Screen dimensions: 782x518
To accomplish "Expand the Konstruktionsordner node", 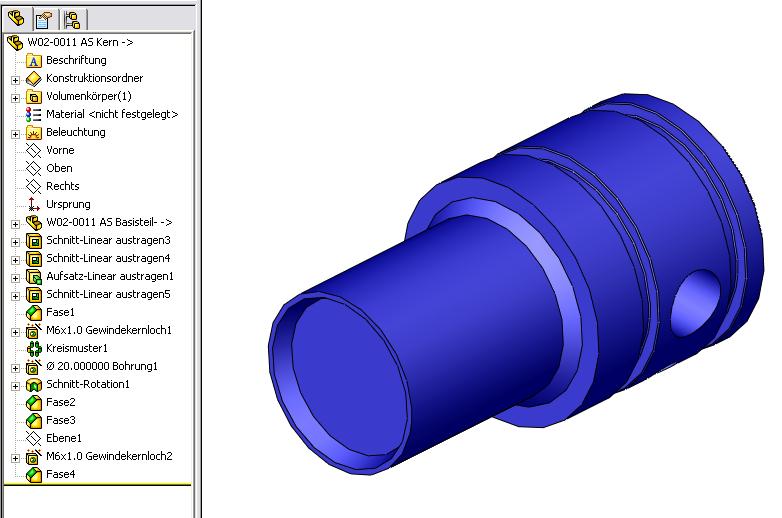I will (15, 80).
